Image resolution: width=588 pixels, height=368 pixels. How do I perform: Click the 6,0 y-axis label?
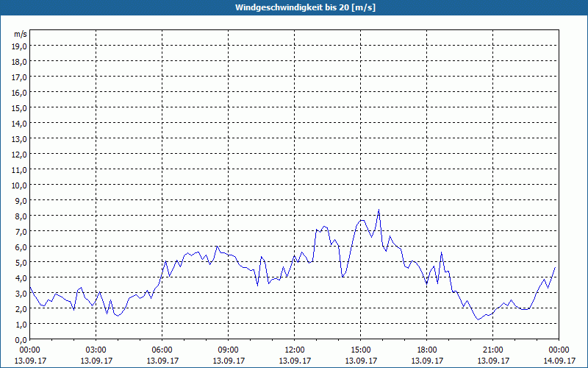[x=22, y=247]
